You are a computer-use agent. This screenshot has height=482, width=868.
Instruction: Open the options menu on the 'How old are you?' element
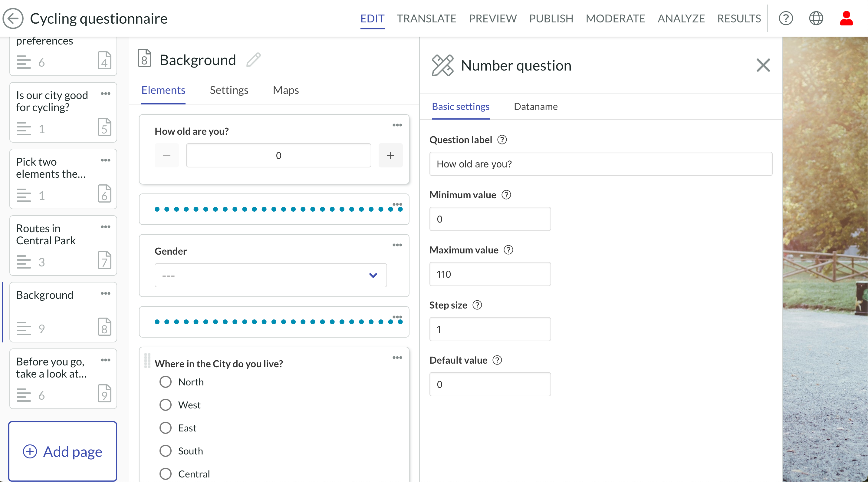[x=397, y=125]
